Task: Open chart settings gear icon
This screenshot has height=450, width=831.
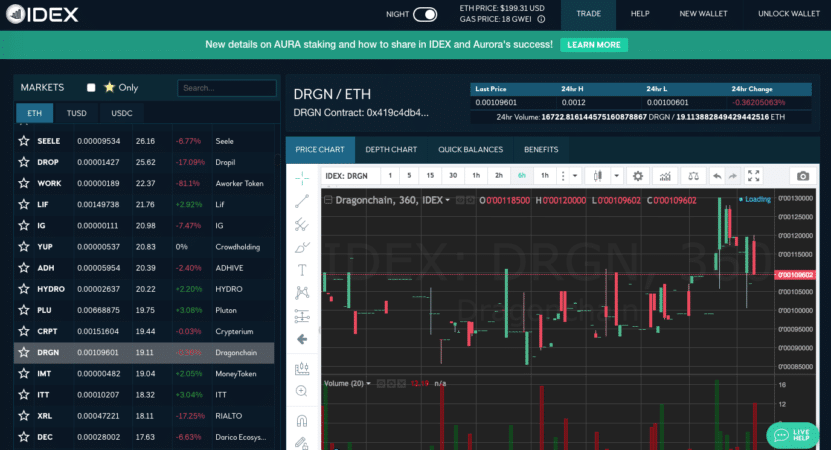Action: coord(638,176)
